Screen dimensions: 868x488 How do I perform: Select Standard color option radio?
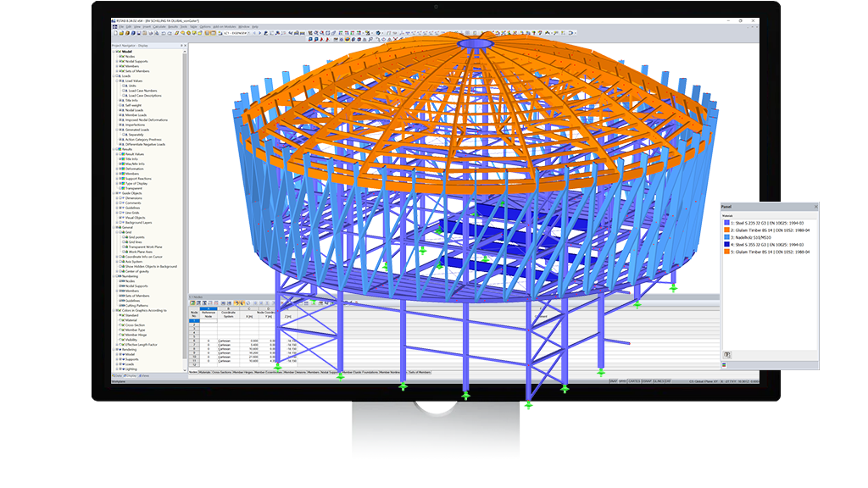(x=120, y=315)
